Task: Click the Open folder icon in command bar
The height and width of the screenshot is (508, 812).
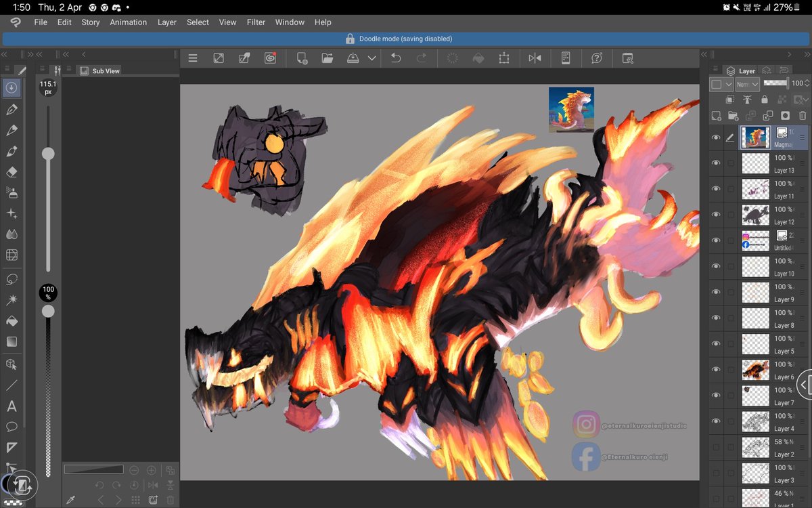Action: pyautogui.click(x=328, y=58)
